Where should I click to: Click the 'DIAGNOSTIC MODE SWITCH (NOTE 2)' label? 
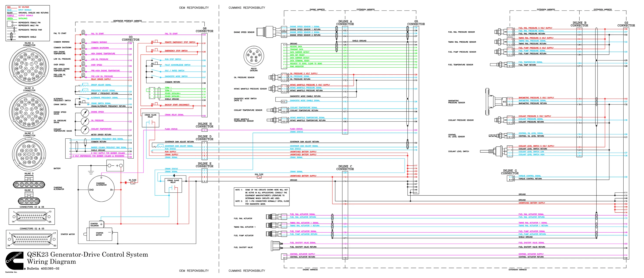[x=245, y=99]
